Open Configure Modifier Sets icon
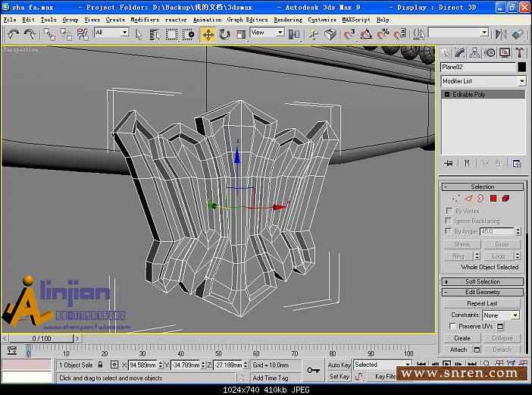The height and width of the screenshot is (395, 532). (516, 164)
